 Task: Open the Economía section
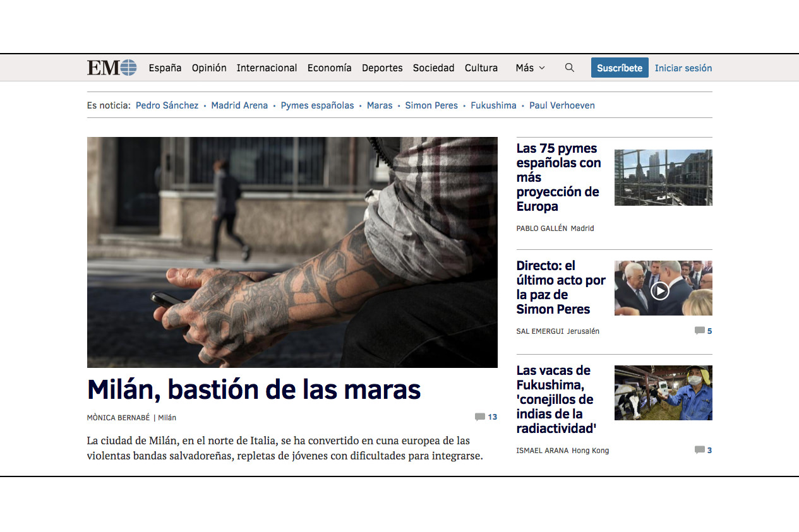329,68
